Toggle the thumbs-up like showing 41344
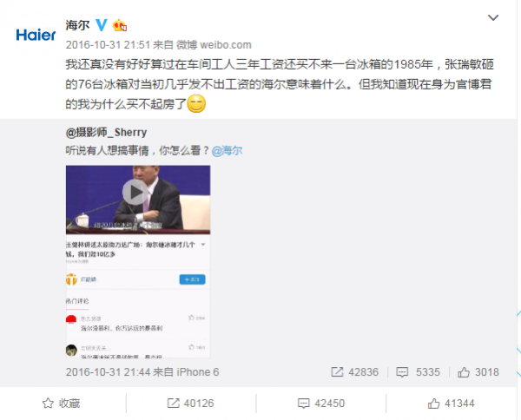The height and width of the screenshot is (420, 521). point(451,403)
